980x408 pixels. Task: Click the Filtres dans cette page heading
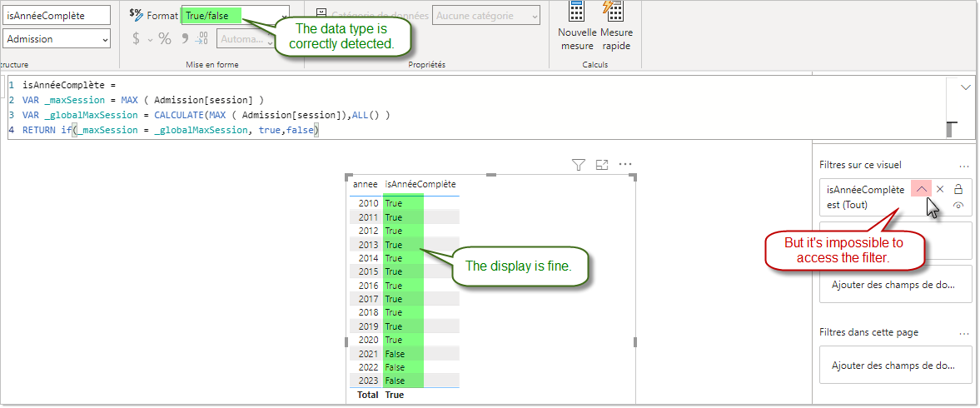pyautogui.click(x=868, y=333)
